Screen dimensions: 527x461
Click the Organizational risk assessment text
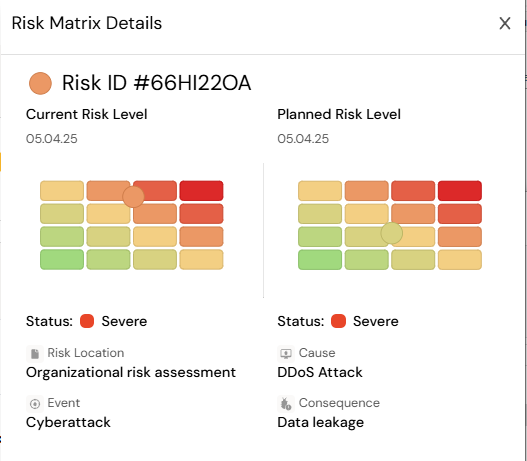[131, 373]
